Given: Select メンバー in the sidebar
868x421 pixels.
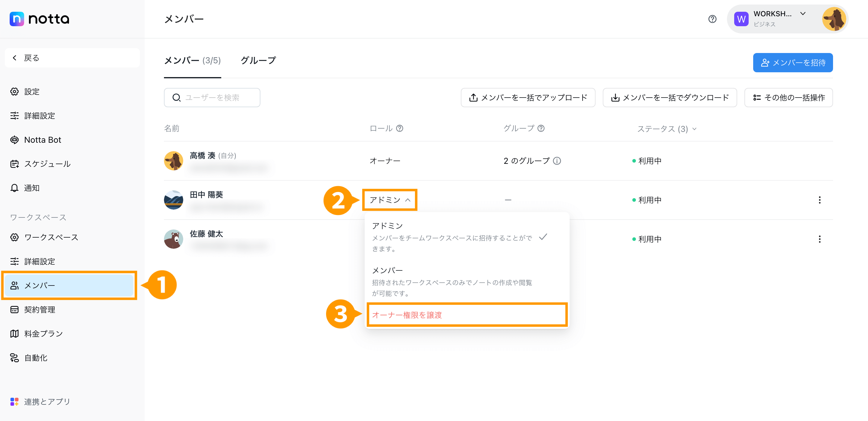Looking at the screenshot, I should click(69, 285).
